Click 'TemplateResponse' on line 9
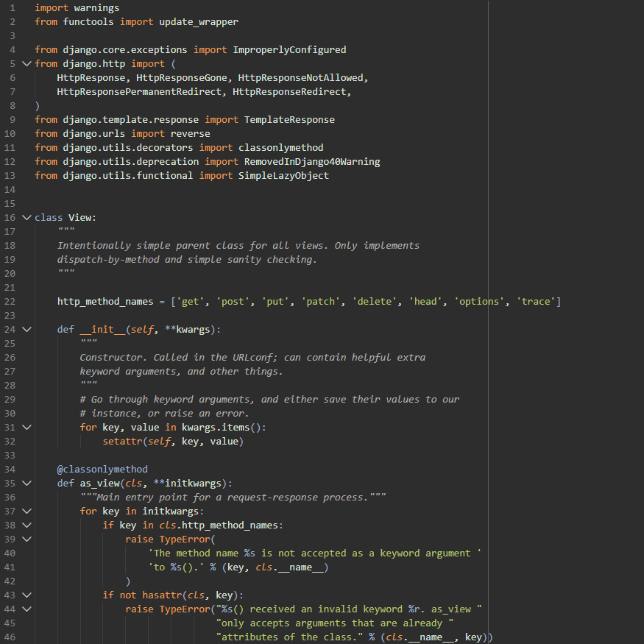 [289, 119]
